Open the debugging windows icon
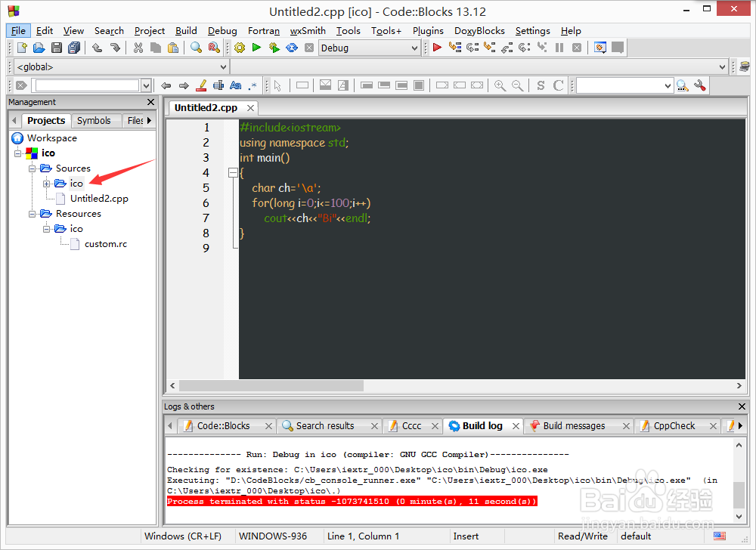The height and width of the screenshot is (550, 756). [600, 47]
